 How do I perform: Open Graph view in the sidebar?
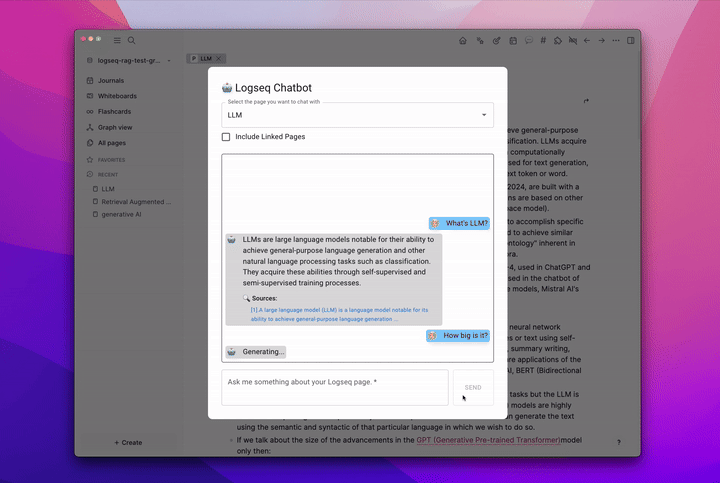pos(115,127)
